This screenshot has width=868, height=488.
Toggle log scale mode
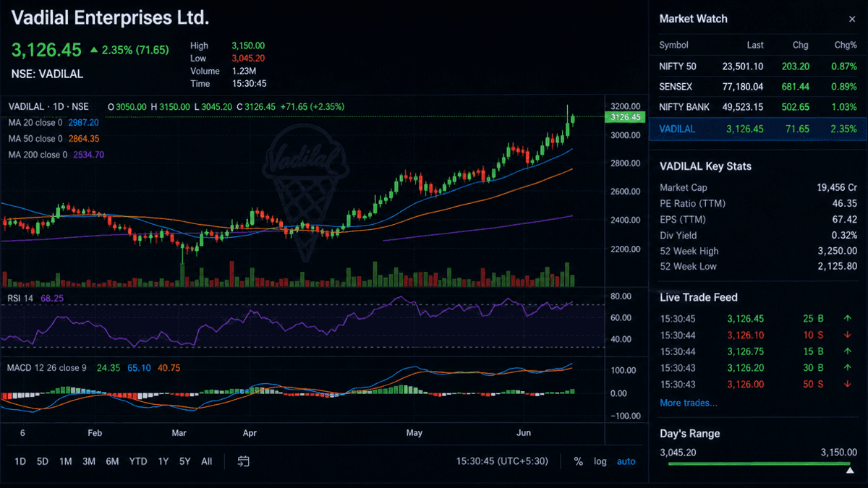[600, 461]
